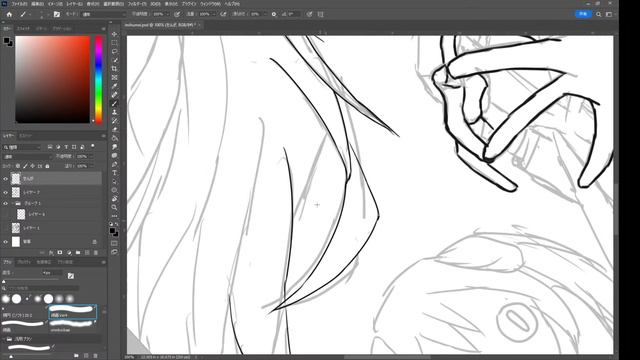Select the Type tool in toolbar

click(x=114, y=173)
